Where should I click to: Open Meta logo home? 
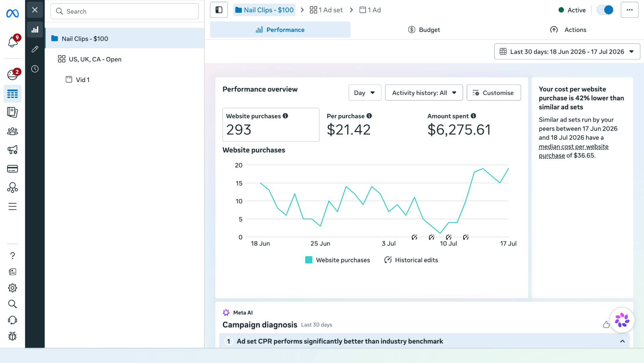pos(12,13)
